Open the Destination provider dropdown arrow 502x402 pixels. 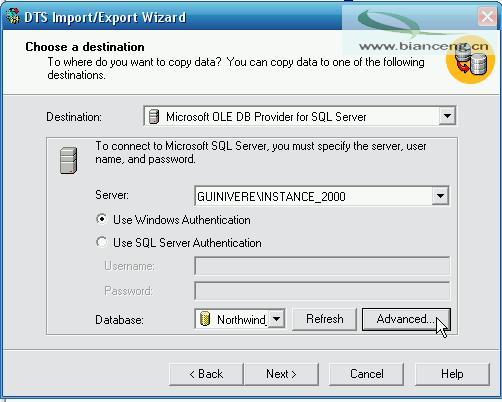447,116
